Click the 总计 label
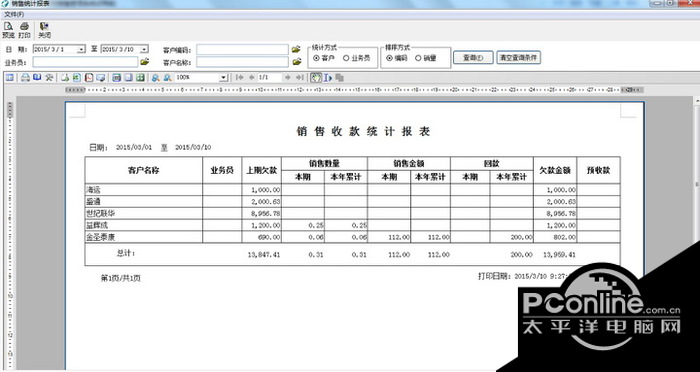This screenshot has width=700, height=372. pos(126,253)
